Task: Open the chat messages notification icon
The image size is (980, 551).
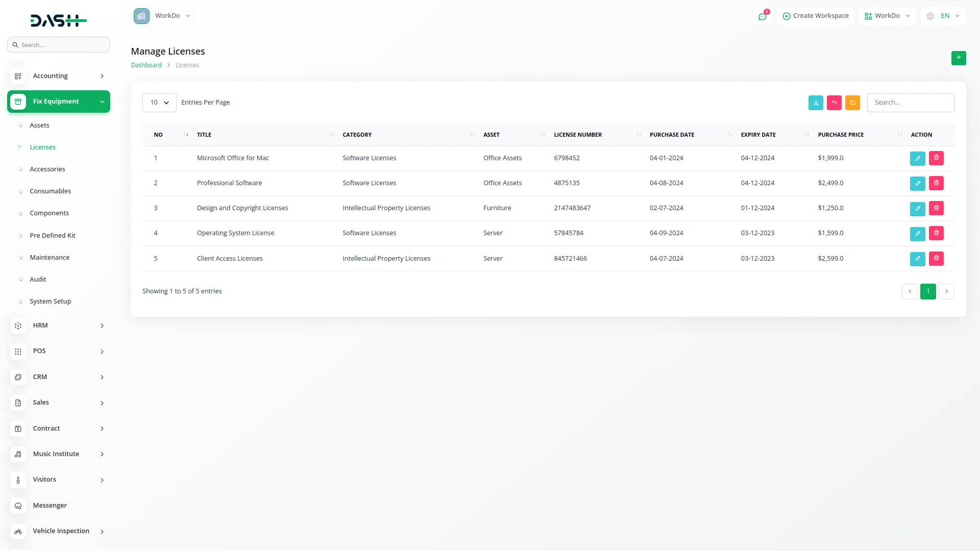Action: click(762, 16)
